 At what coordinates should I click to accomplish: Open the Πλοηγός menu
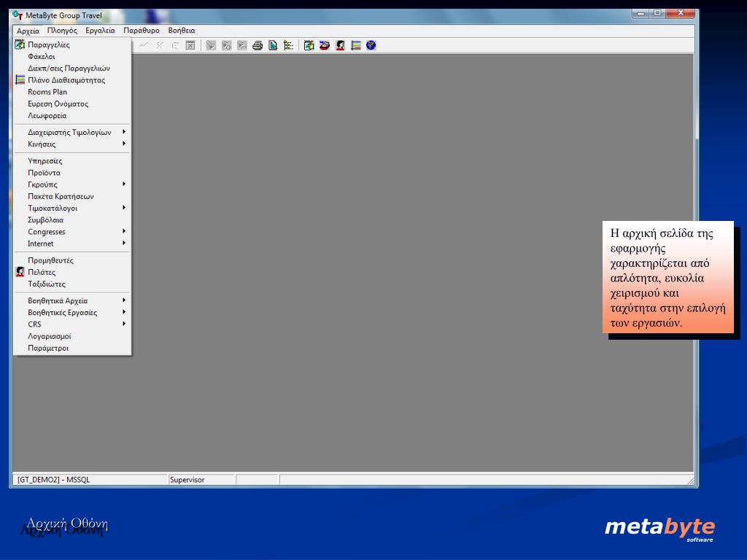tap(63, 31)
